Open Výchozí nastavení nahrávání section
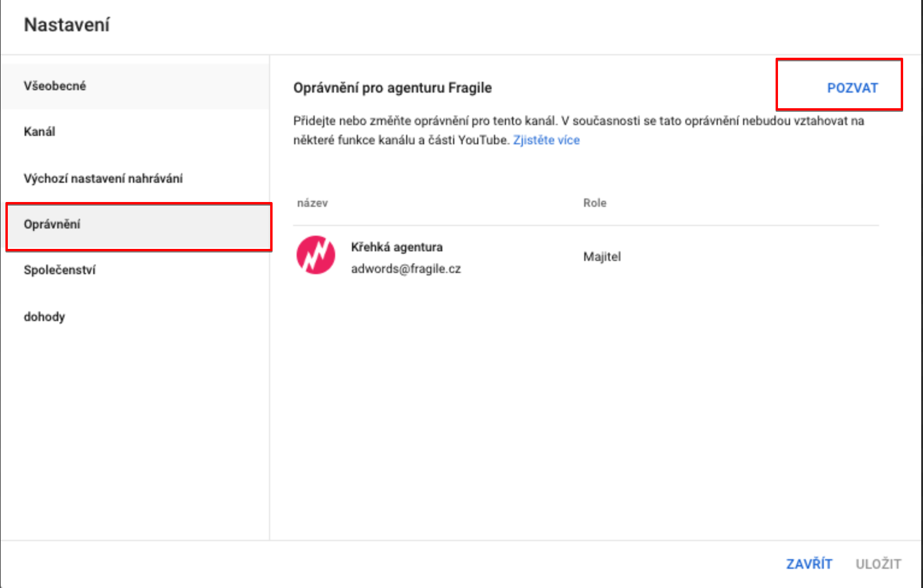The height and width of the screenshot is (588, 923). (x=103, y=179)
